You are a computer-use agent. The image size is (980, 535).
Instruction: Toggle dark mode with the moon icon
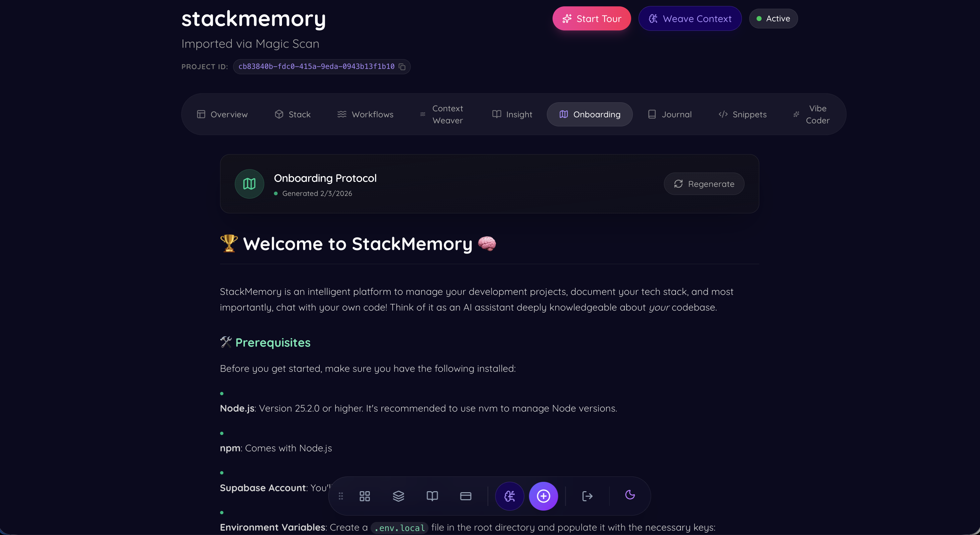630,495
